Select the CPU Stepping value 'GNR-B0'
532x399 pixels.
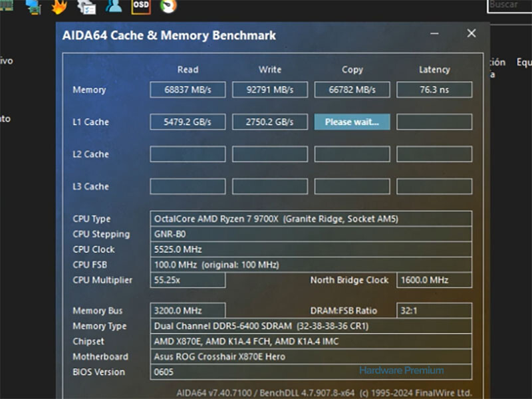pos(311,234)
